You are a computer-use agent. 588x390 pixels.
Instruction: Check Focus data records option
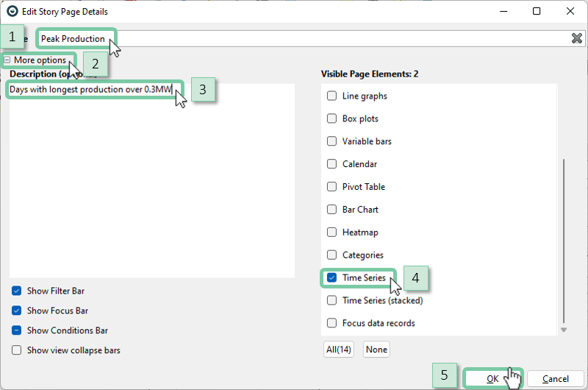[332, 323]
